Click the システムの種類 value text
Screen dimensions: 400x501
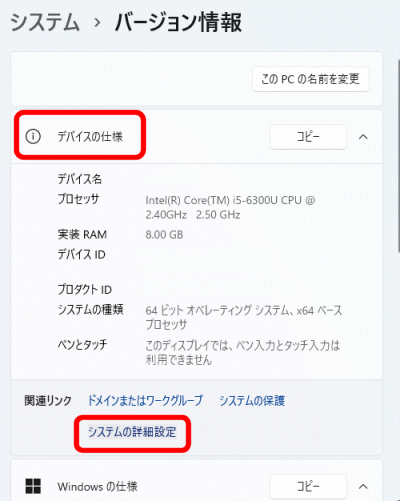click(244, 317)
